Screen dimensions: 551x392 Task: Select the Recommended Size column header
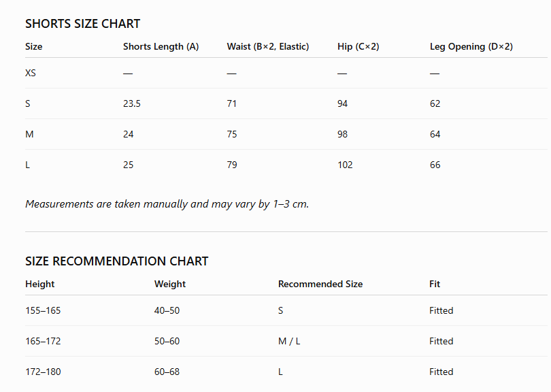pyautogui.click(x=320, y=284)
